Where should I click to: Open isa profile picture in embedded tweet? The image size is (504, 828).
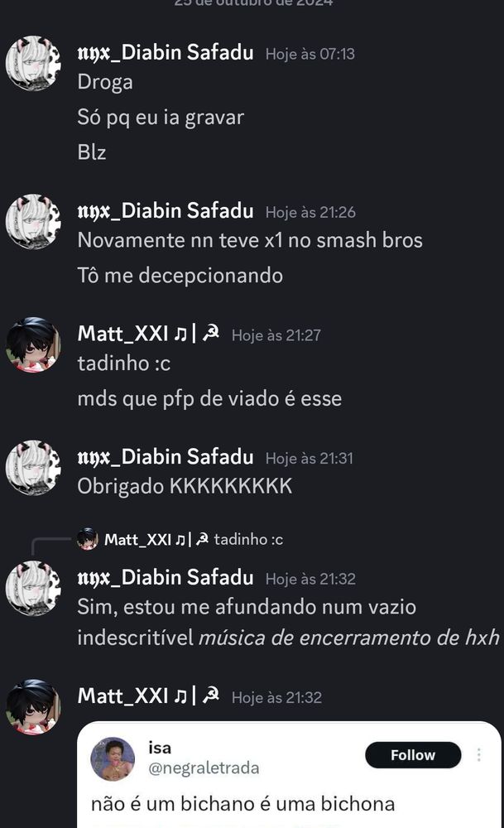pyautogui.click(x=113, y=758)
